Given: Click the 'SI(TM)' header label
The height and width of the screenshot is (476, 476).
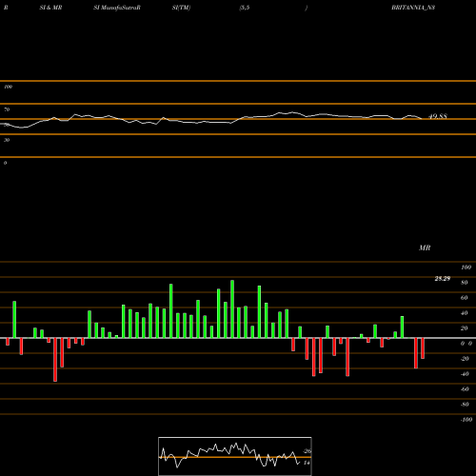Looking at the screenshot, I should (181, 8).
